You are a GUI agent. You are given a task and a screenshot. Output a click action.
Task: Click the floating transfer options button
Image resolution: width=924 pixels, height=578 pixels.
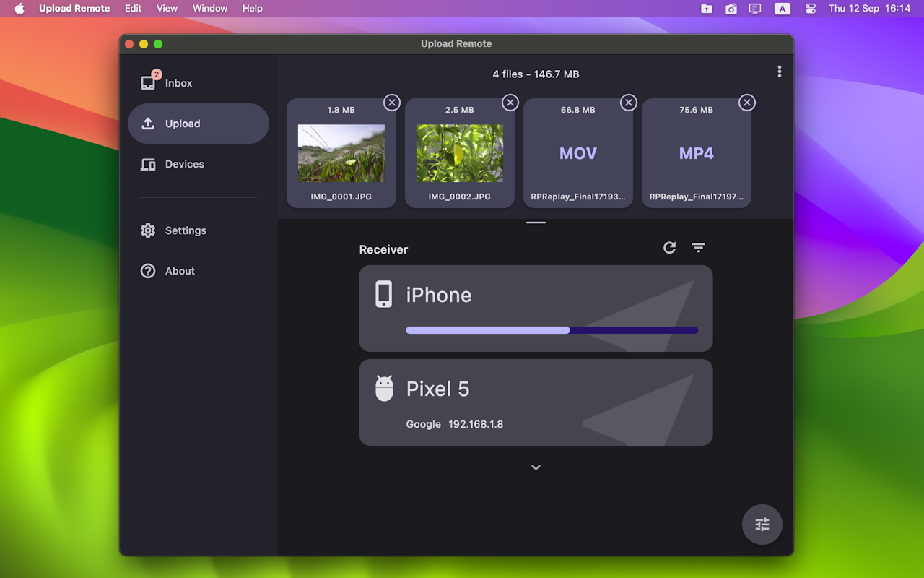(762, 525)
